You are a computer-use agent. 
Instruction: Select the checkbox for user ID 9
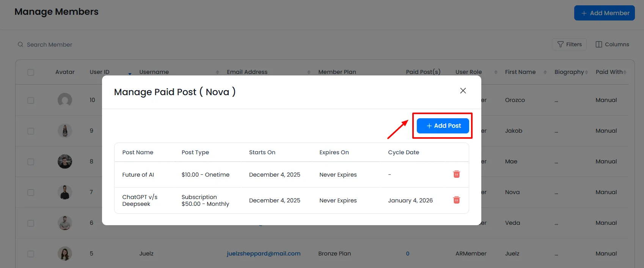pyautogui.click(x=31, y=131)
